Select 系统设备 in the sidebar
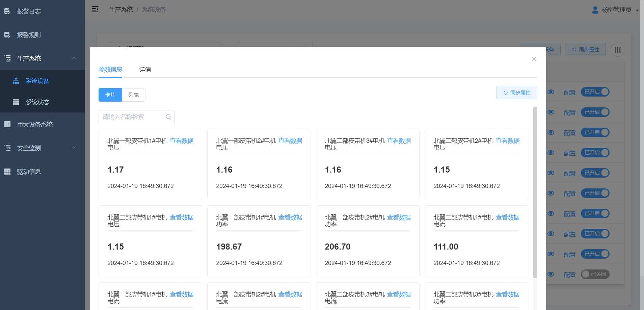Screen dimensions: 644x310 pyautogui.click(x=42, y=81)
